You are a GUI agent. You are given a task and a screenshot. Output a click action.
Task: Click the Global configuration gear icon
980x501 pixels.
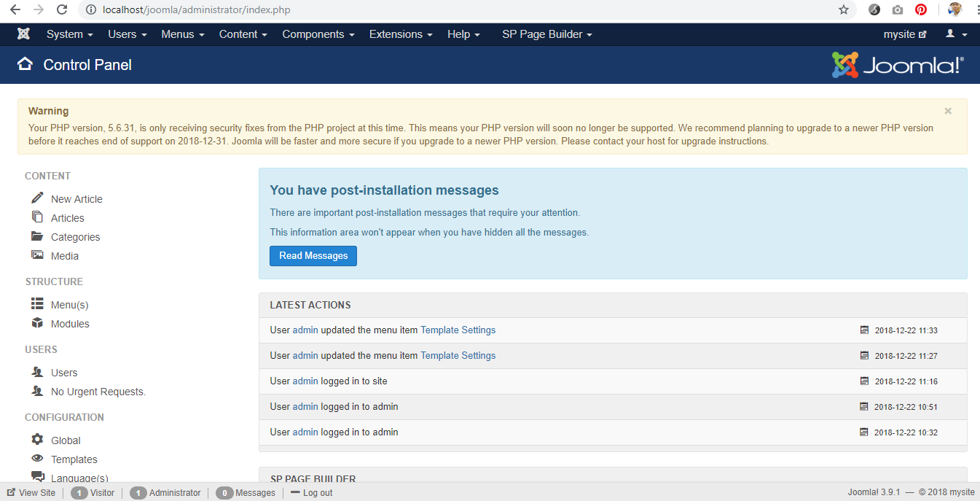click(37, 440)
